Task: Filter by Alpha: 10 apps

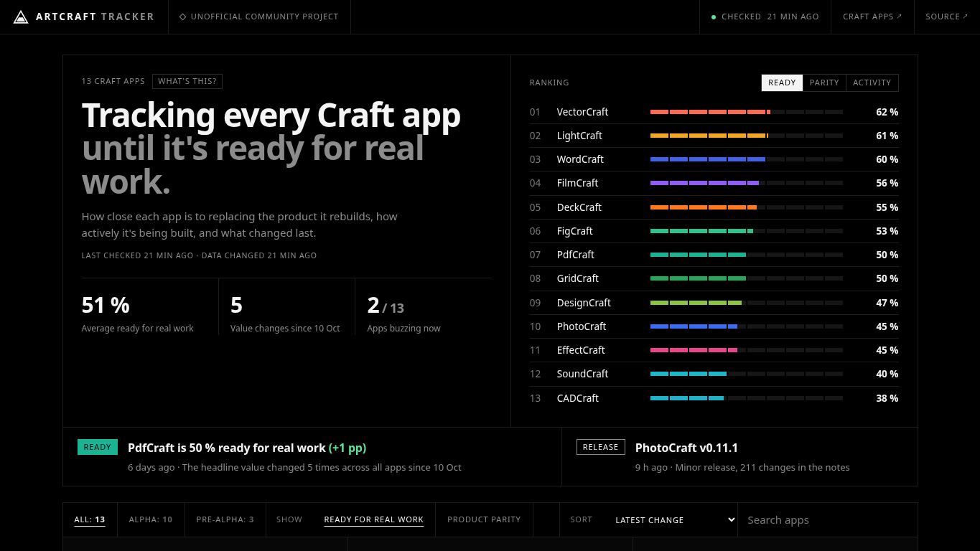Action: (151, 519)
